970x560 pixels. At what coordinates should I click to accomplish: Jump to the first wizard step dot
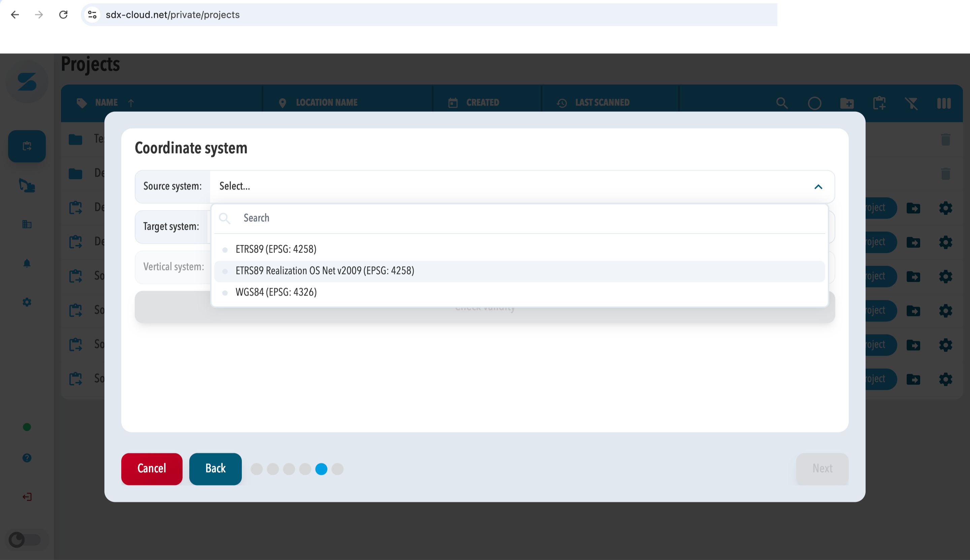pyautogui.click(x=256, y=469)
